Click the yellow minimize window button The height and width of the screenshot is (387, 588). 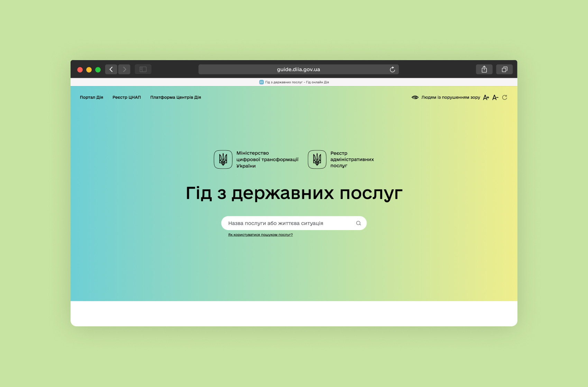89,70
